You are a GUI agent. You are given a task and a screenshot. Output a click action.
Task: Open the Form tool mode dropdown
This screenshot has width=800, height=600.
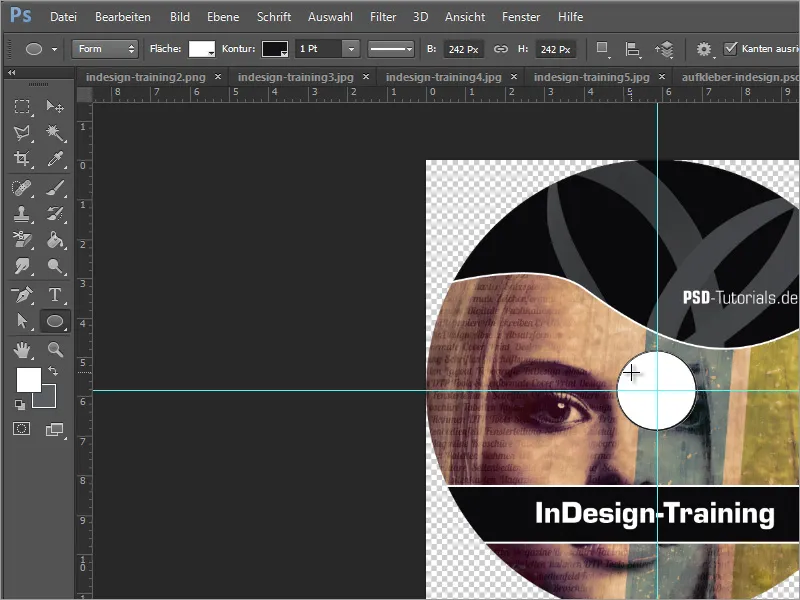coord(105,49)
